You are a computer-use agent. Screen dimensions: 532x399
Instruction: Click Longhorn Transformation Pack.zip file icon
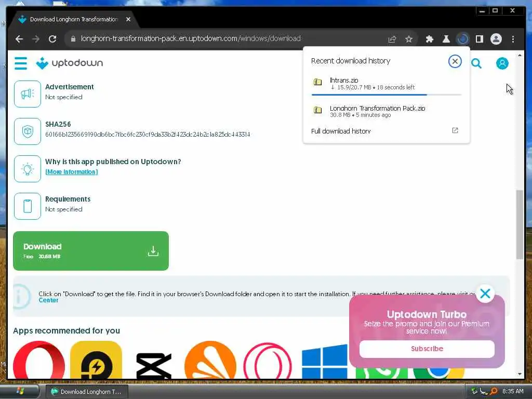317,110
